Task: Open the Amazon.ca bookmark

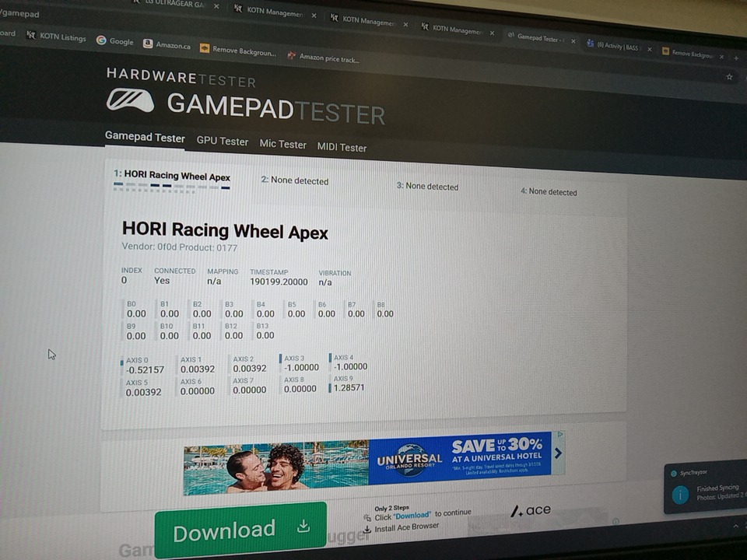Action: coord(167,45)
